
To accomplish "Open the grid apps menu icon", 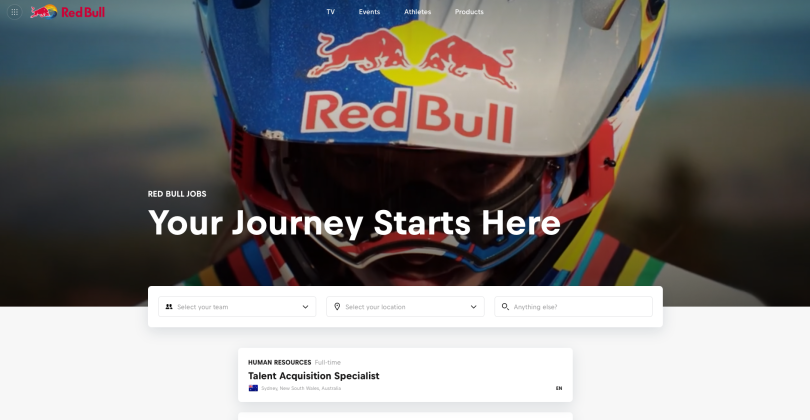I will coord(14,11).
